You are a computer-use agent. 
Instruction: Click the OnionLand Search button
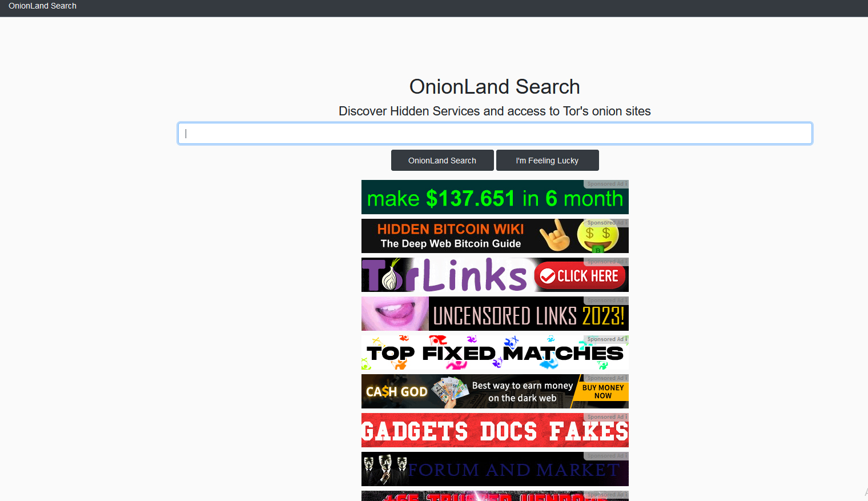point(442,161)
